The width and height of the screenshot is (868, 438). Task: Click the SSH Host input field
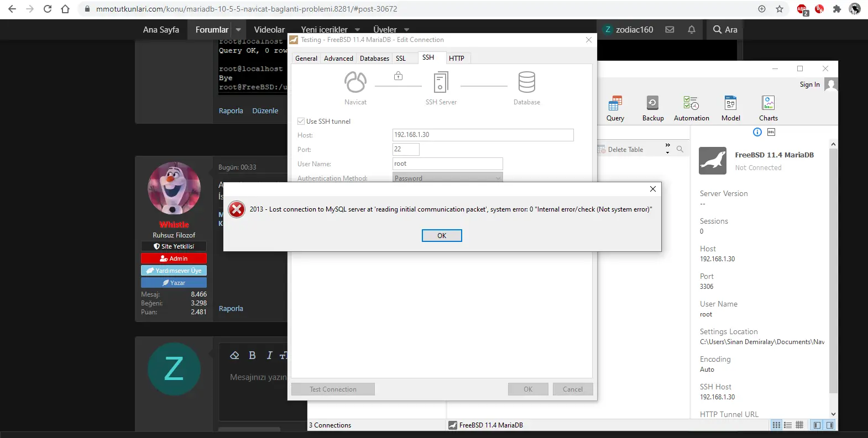coord(483,135)
